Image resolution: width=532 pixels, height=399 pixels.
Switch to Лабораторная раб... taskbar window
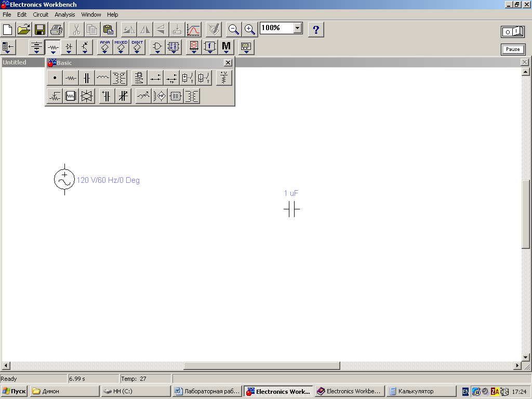pyautogui.click(x=207, y=391)
